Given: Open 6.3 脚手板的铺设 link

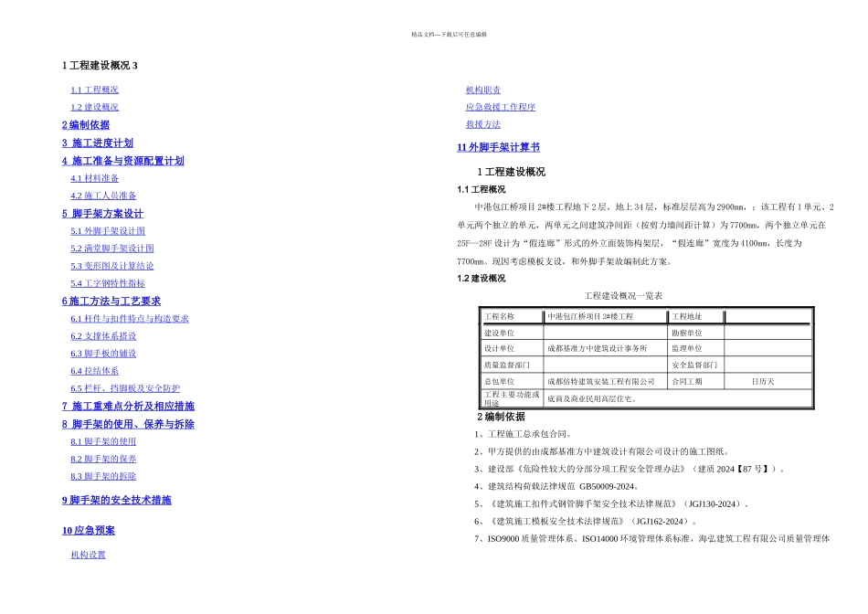Looking at the screenshot, I should point(103,354).
